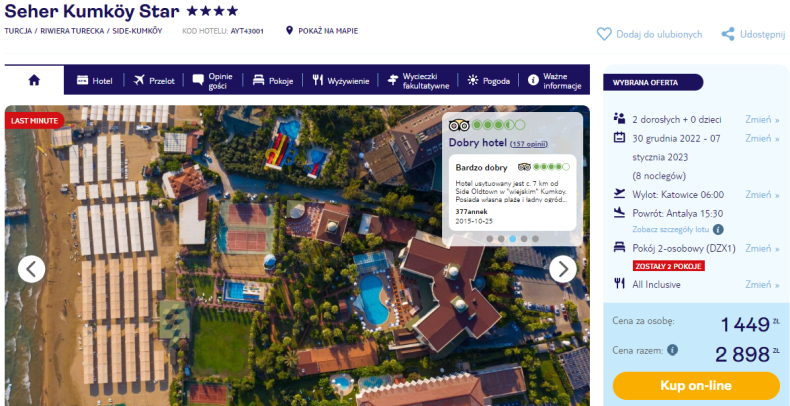This screenshot has height=406, width=790.
Task: Open the Pogoda tab
Action: pos(488,81)
